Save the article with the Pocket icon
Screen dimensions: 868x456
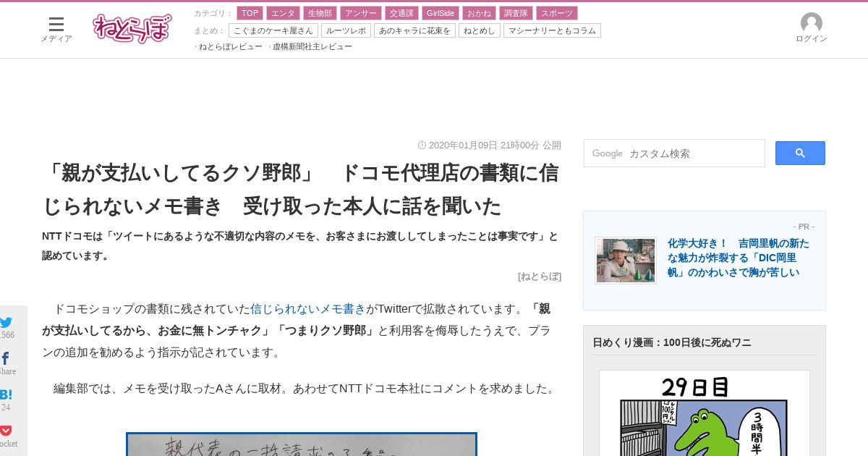point(6,431)
